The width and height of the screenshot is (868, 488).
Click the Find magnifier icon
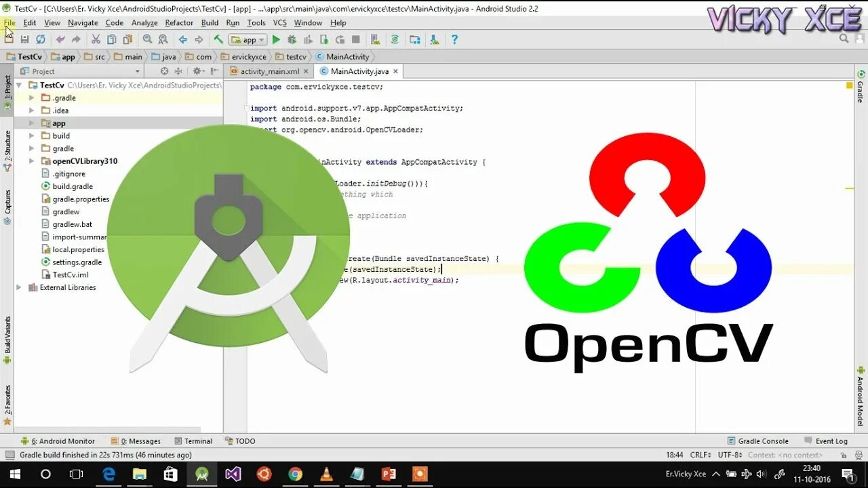click(147, 40)
